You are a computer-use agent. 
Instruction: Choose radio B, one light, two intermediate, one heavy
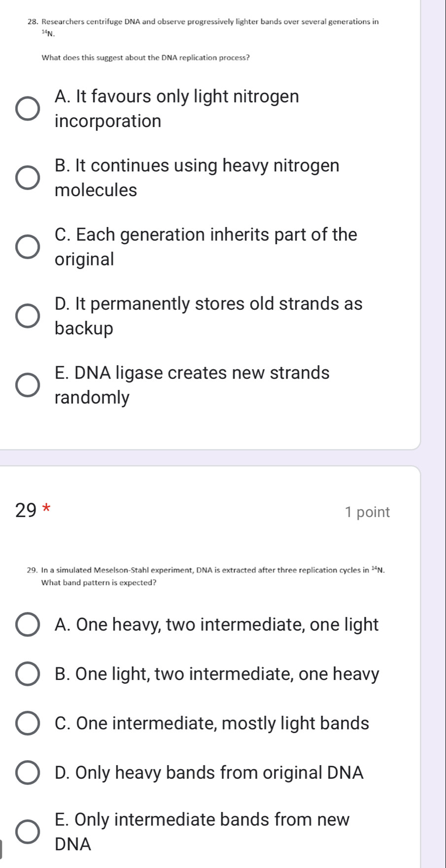[x=28, y=674]
